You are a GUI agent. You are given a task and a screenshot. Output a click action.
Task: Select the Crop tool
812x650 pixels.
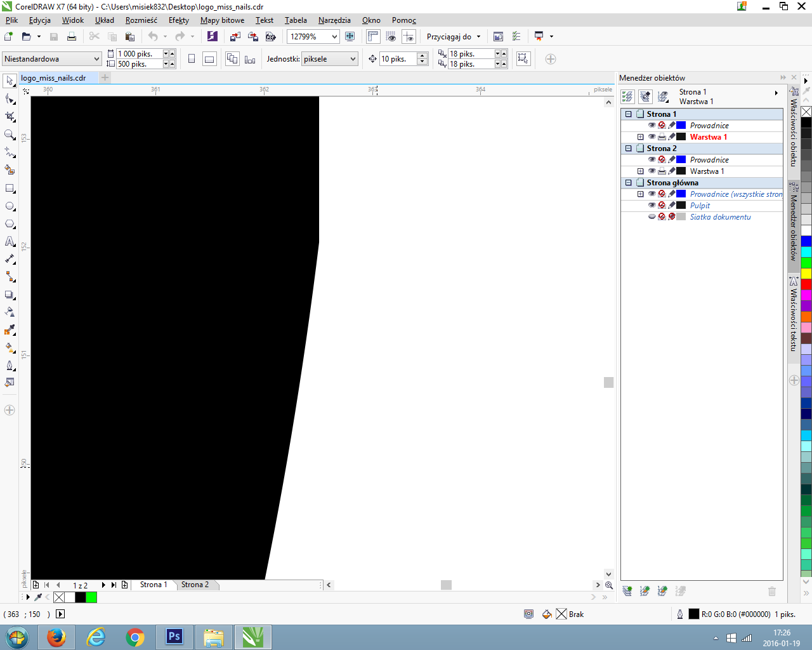tap(10, 117)
